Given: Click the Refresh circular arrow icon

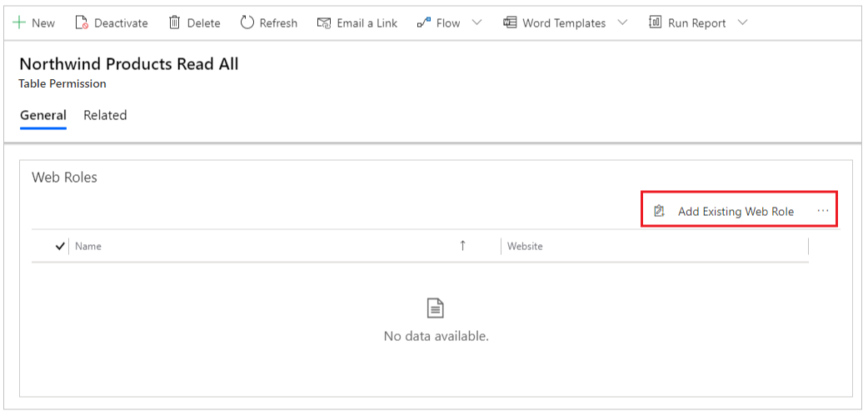Looking at the screenshot, I should click(x=247, y=23).
